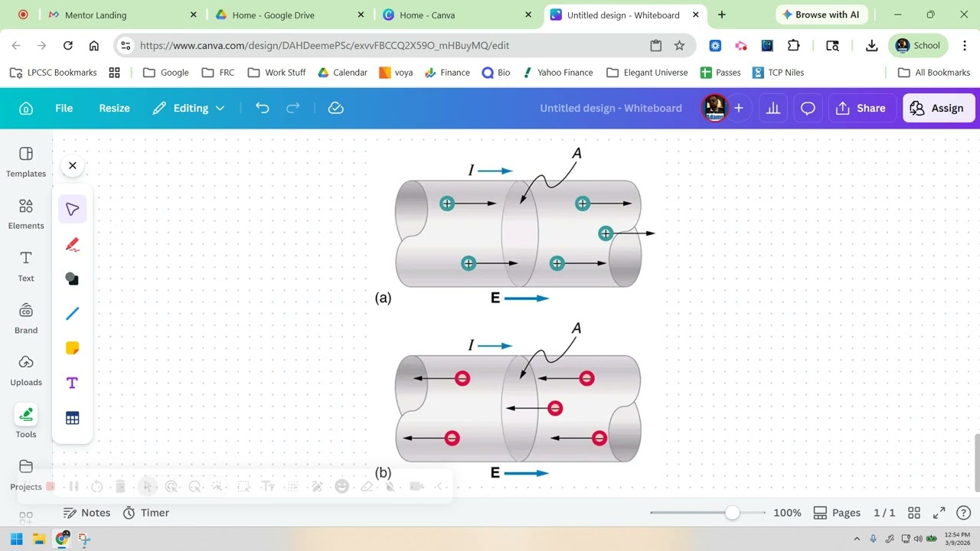The height and width of the screenshot is (551, 980).
Task: Show hidden system tray icons
Action: [857, 539]
